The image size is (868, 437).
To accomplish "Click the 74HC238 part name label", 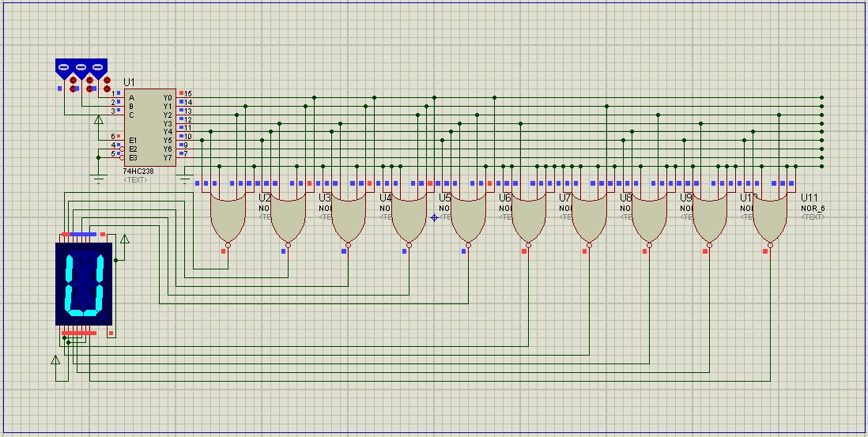I will (x=138, y=171).
